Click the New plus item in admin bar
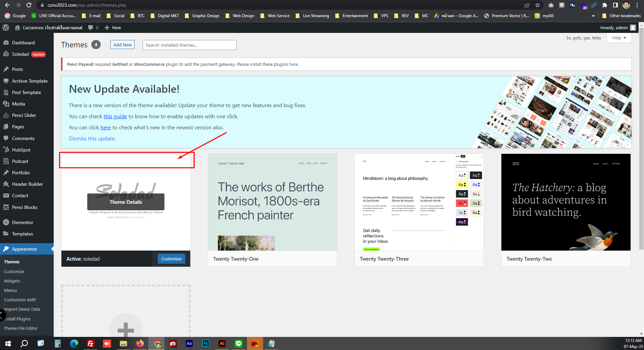Image resolution: width=644 pixels, height=350 pixels. tap(113, 28)
